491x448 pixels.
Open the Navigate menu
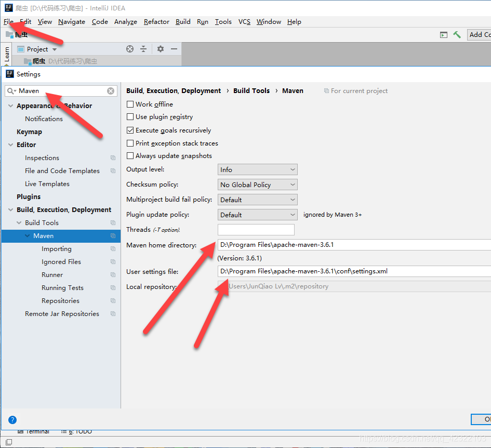pyautogui.click(x=72, y=22)
